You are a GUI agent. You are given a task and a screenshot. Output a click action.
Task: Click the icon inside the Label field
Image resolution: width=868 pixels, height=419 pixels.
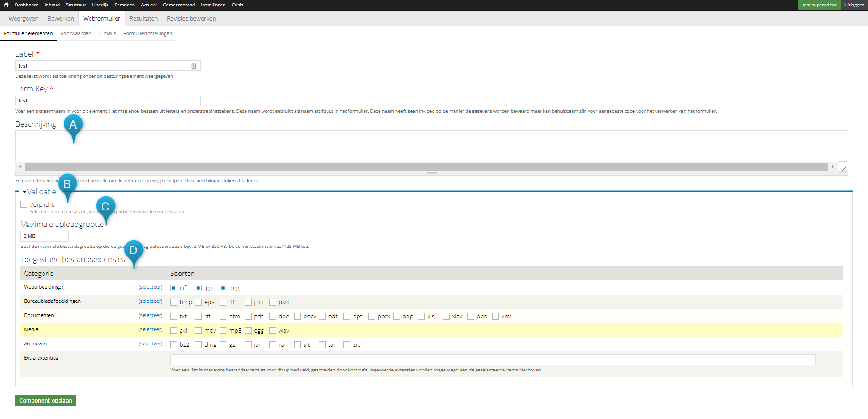click(193, 66)
